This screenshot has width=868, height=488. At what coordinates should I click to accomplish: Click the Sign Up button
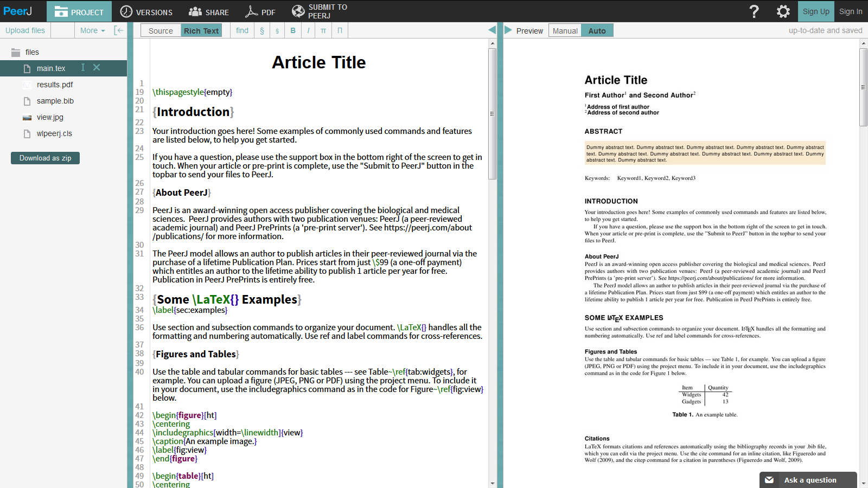816,11
